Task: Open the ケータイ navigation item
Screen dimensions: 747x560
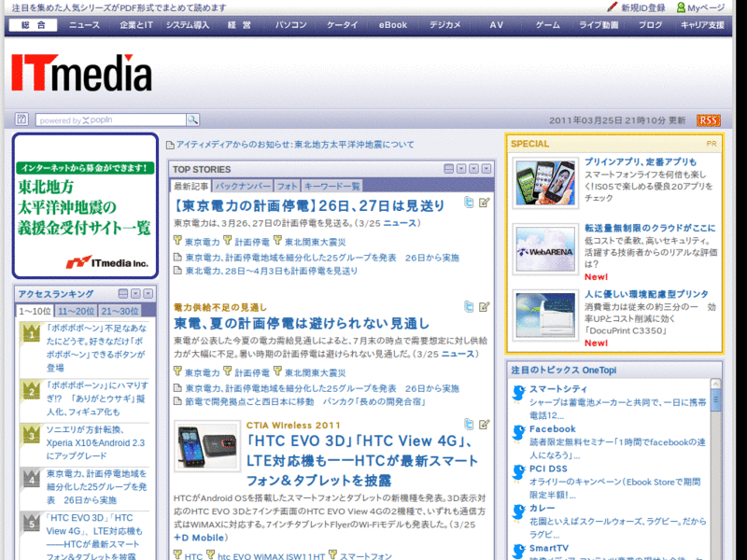Action: (342, 25)
